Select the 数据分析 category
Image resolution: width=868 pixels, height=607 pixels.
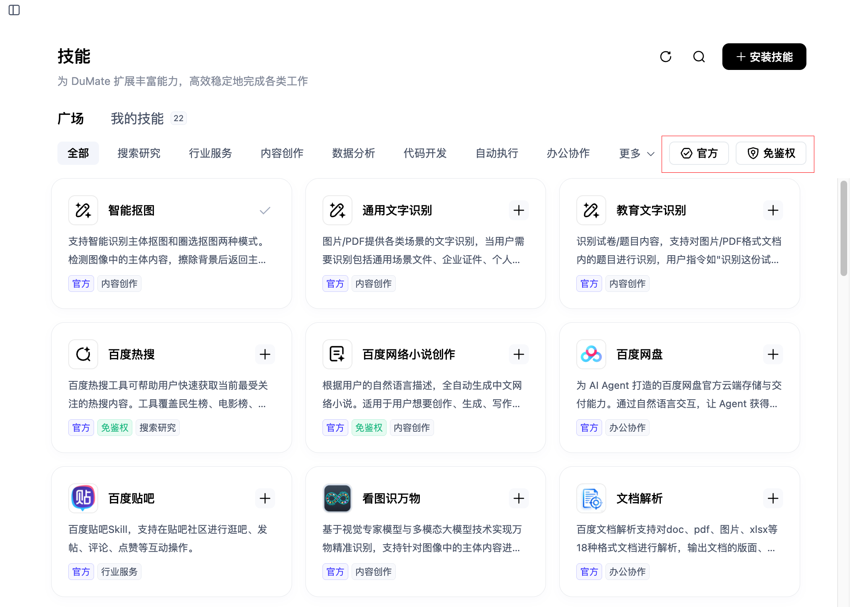pos(354,153)
